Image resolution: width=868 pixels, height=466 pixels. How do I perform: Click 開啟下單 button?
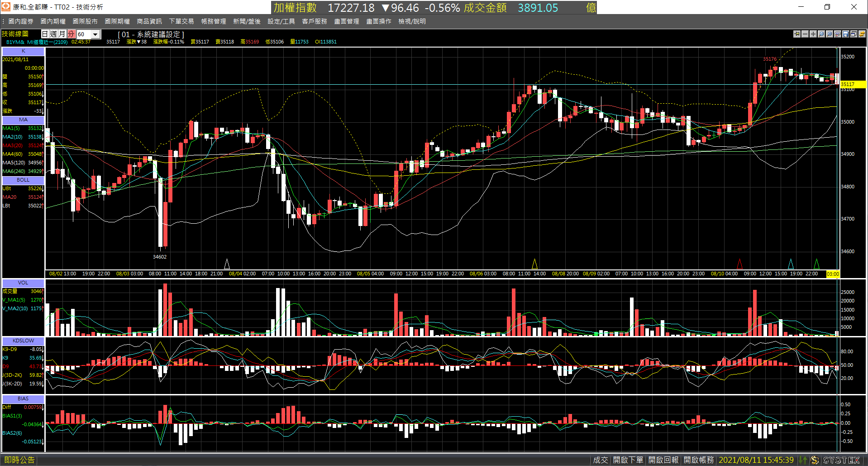coord(628,460)
